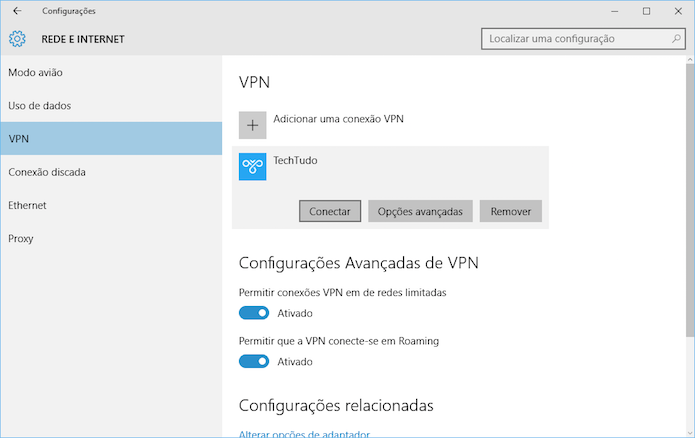Click the settings gear icon
The image size is (695, 438).
tap(17, 39)
